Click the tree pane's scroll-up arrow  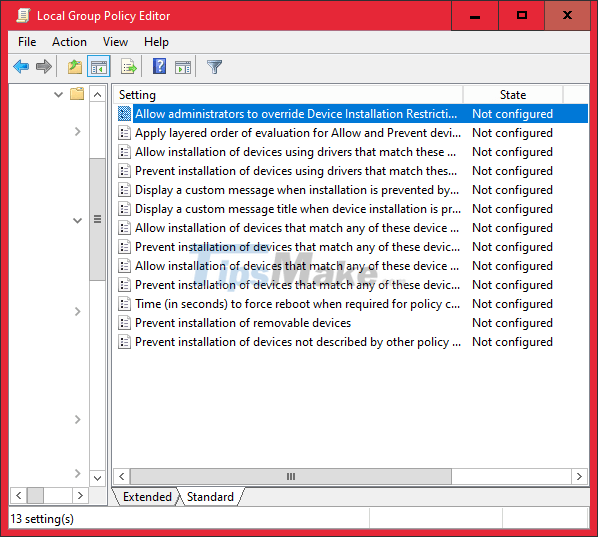[x=98, y=94]
